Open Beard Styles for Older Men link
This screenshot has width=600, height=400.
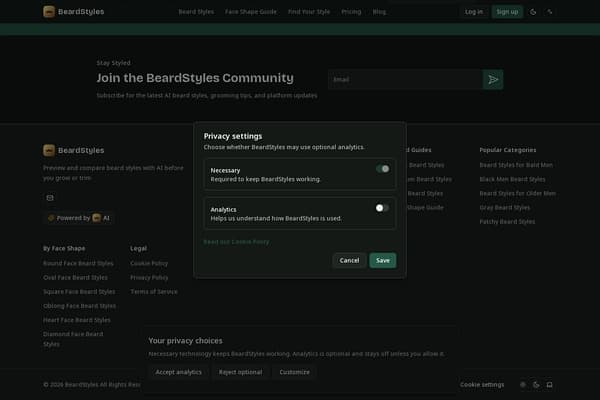[x=518, y=193]
